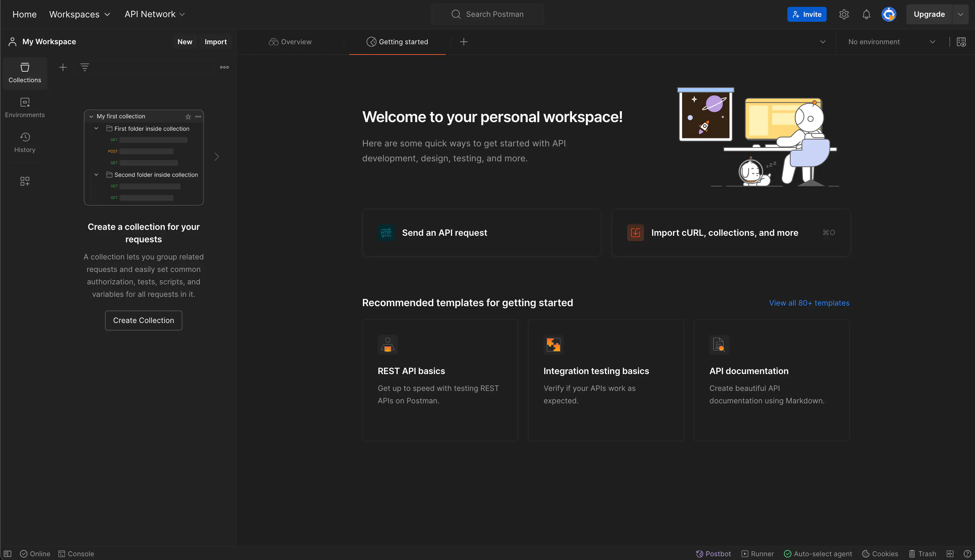This screenshot has height=560, width=975.
Task: Click the Search Postman field
Action: [x=487, y=14]
